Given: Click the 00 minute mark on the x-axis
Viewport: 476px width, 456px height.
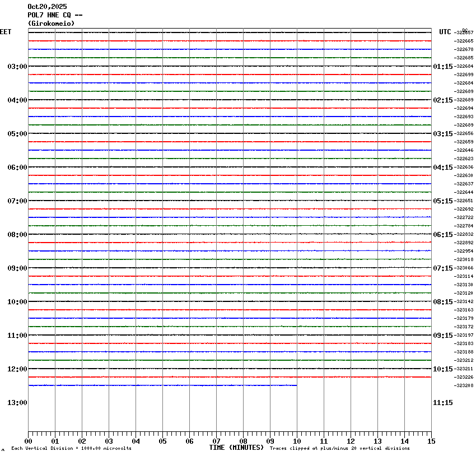Looking at the screenshot, I should pos(28,441).
